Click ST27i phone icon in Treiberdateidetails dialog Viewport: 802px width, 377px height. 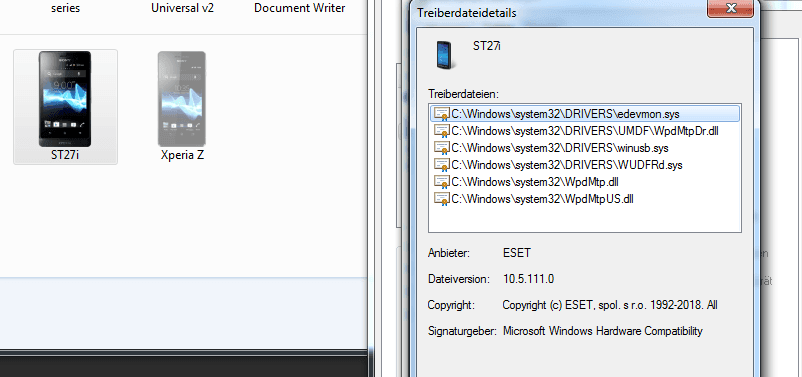[x=444, y=55]
